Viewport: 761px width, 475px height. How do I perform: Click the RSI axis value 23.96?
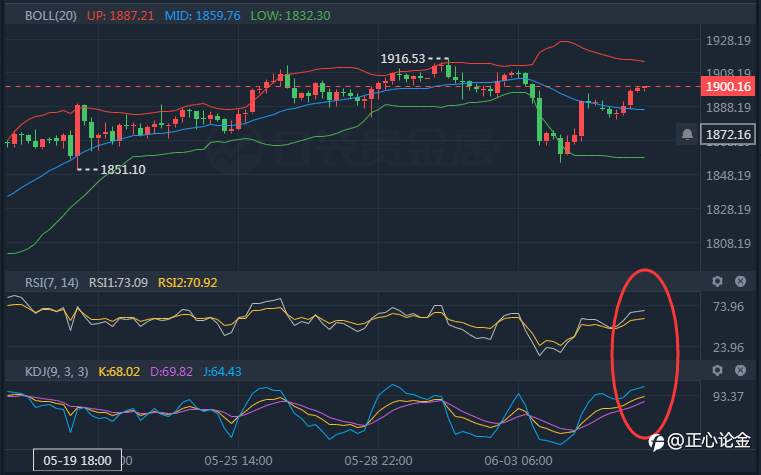pyautogui.click(x=728, y=347)
